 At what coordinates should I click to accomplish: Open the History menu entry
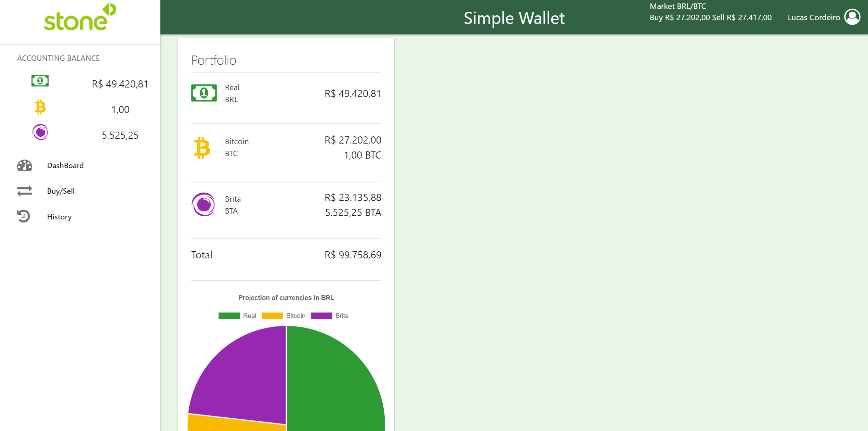[x=59, y=217]
